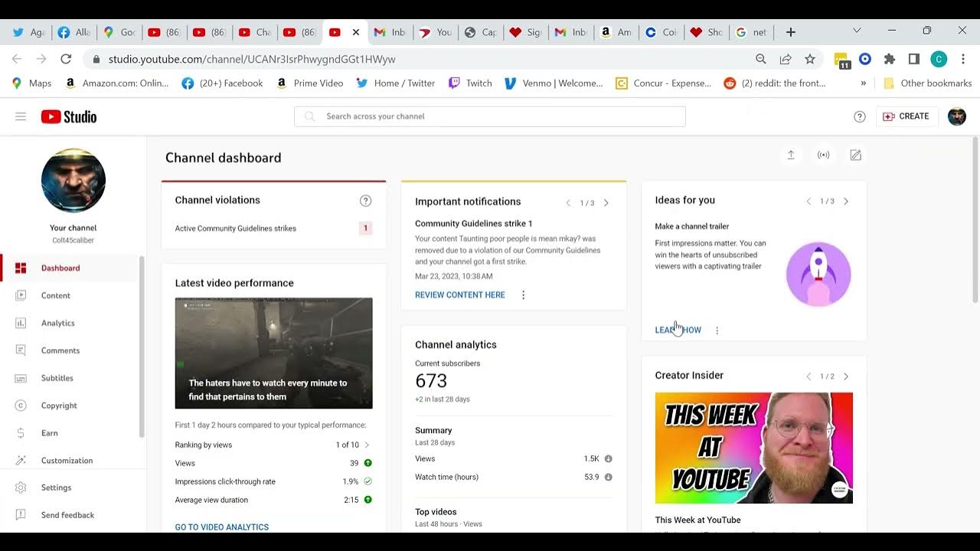Click the upload videos arrow icon
Viewport: 980px width, 551px height.
coord(791,155)
